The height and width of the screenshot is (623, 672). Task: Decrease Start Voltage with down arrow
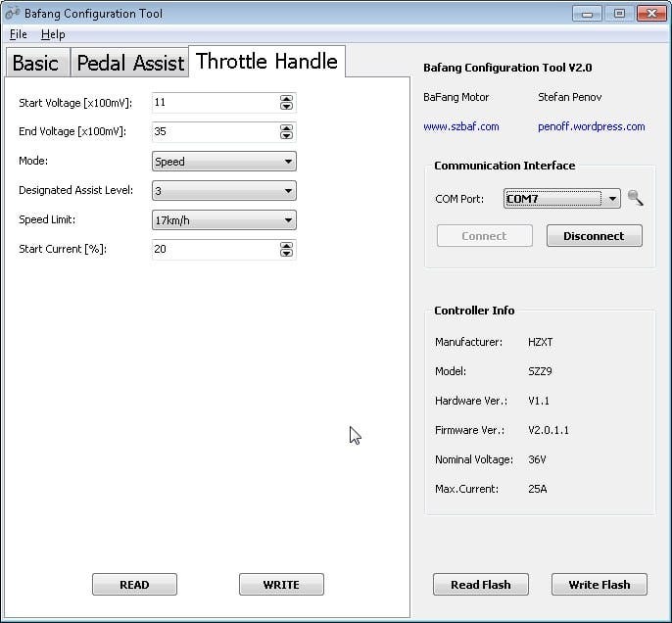(x=286, y=106)
